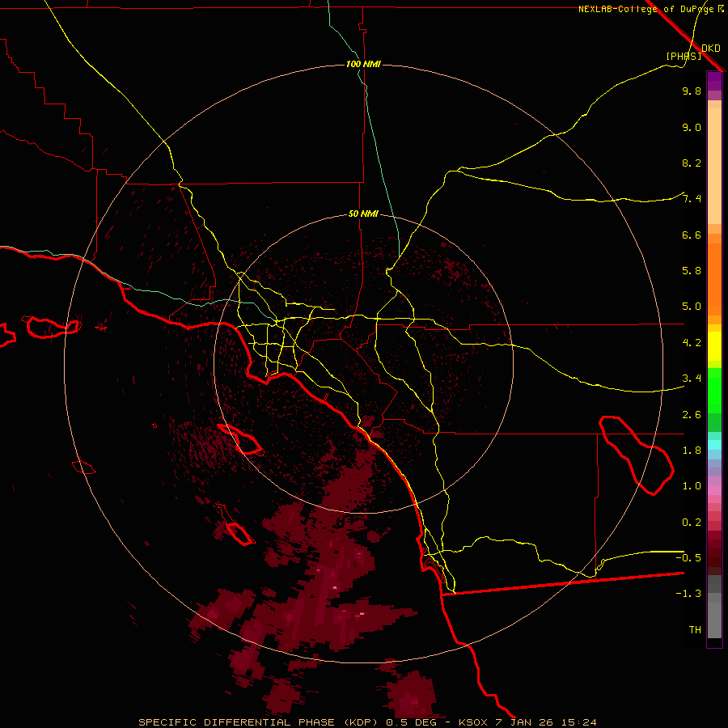Select the -1.3 scale value
Screen dimensions: 728x728
pos(688,594)
